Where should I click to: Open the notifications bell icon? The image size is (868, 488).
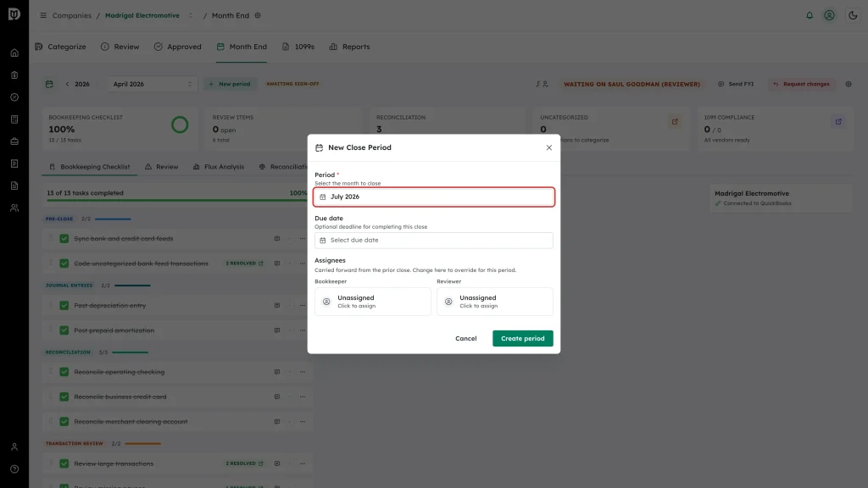pos(810,15)
